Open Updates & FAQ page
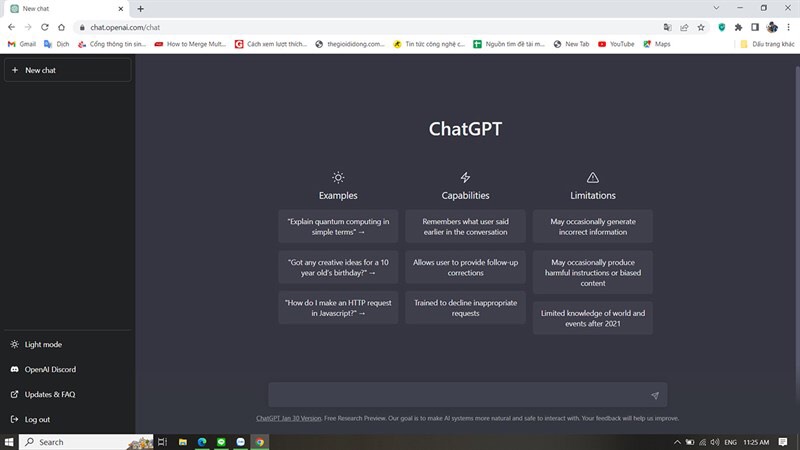This screenshot has width=800, height=450. (67, 394)
